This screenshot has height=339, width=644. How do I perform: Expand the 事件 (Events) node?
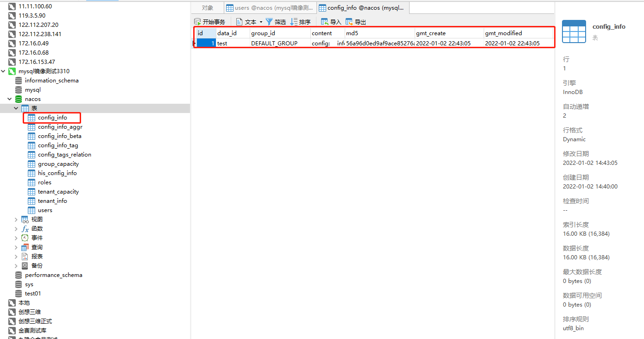coord(16,238)
